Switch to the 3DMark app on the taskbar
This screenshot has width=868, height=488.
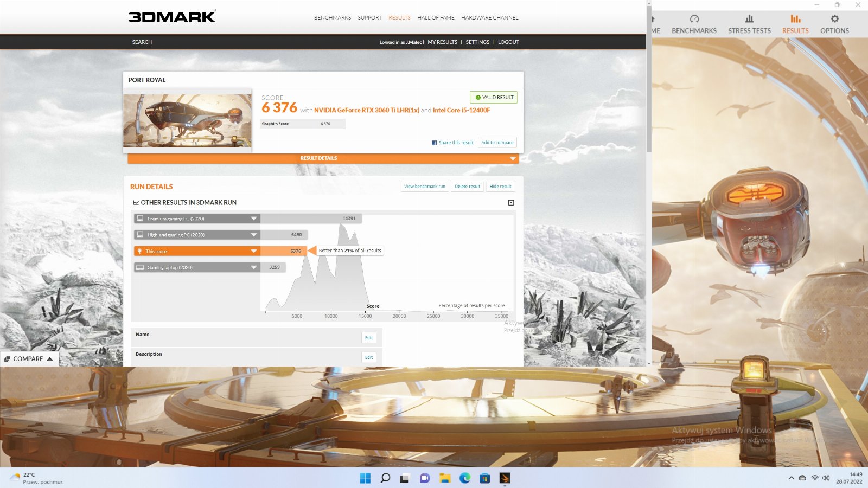pos(505,478)
